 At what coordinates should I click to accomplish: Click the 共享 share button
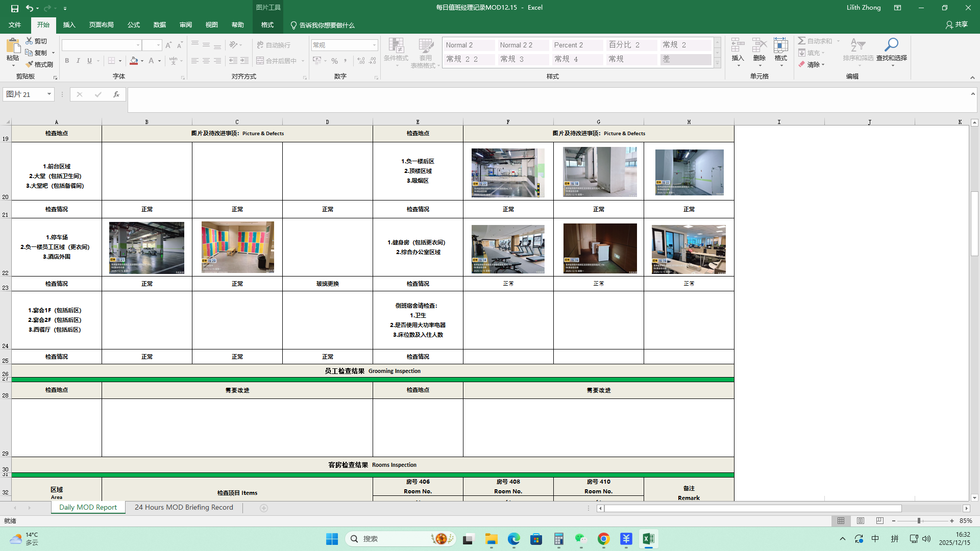[957, 24]
